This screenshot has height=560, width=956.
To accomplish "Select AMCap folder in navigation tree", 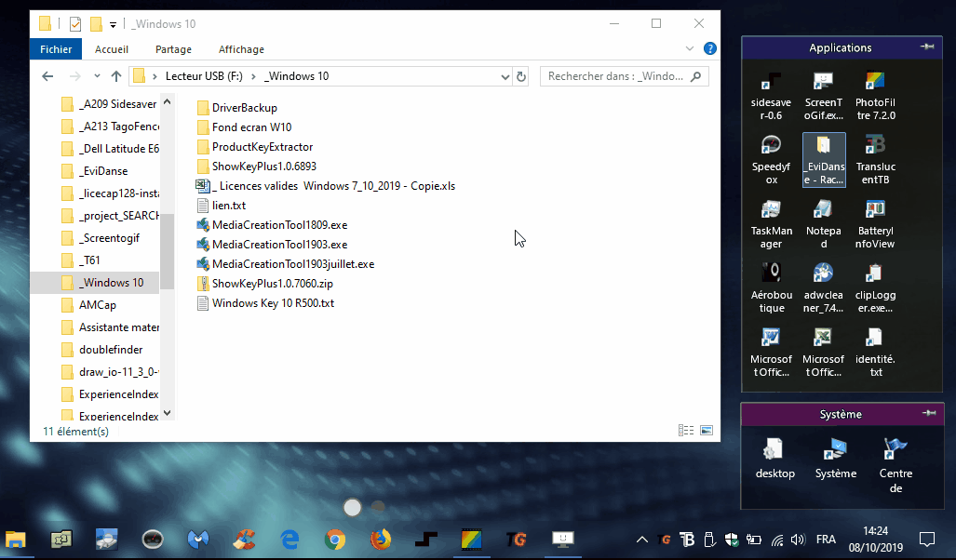I will point(88,305).
